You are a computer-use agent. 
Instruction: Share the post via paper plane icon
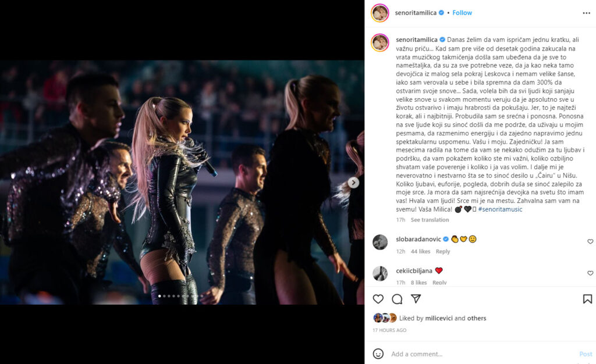[416, 299]
